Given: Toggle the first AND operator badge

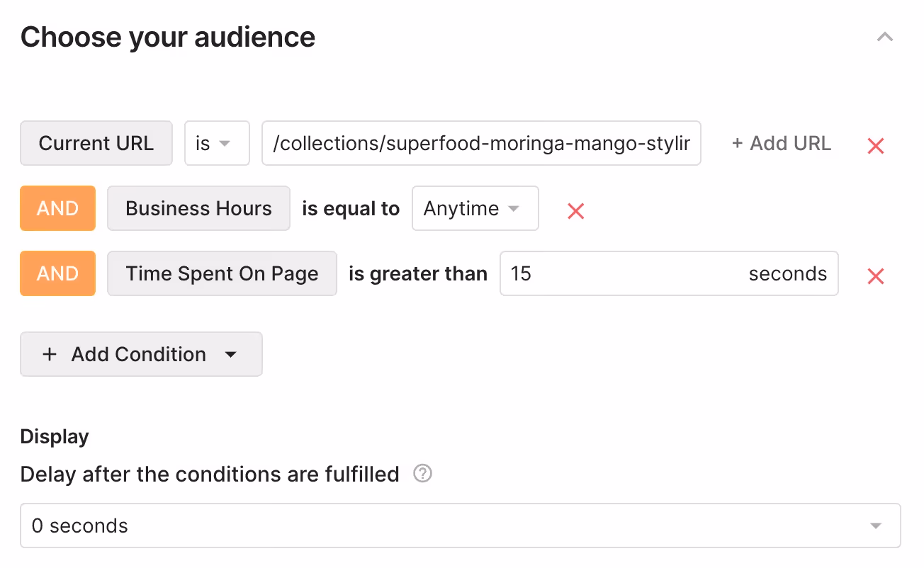Looking at the screenshot, I should 57,208.
